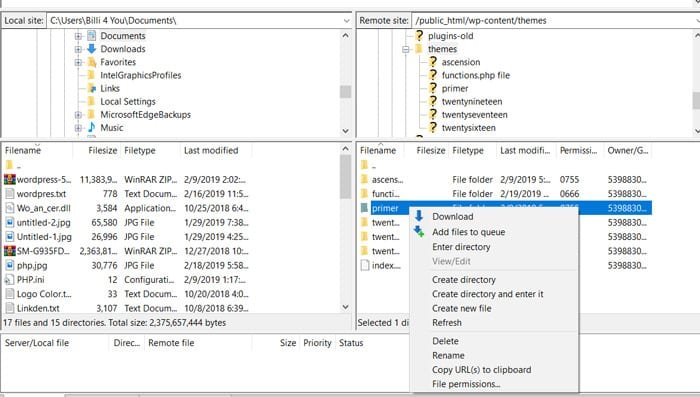Click Refresh in context menu
Screen dimensions: 700x397
click(x=446, y=322)
